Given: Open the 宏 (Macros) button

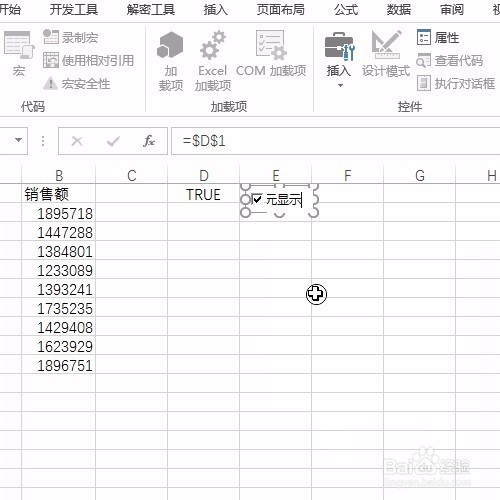Looking at the screenshot, I should click(19, 53).
